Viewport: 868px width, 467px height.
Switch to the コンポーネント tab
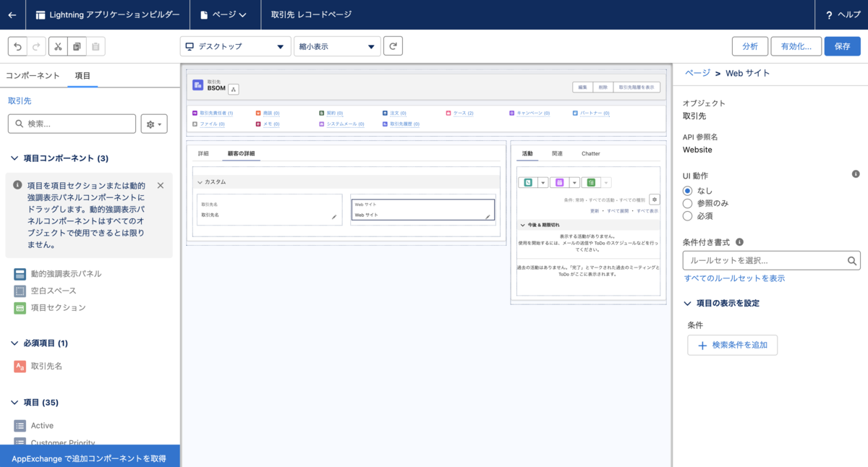click(33, 75)
